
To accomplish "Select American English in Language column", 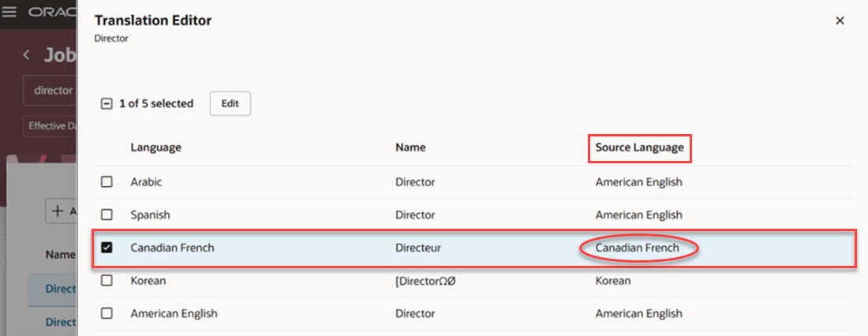I will [x=174, y=313].
